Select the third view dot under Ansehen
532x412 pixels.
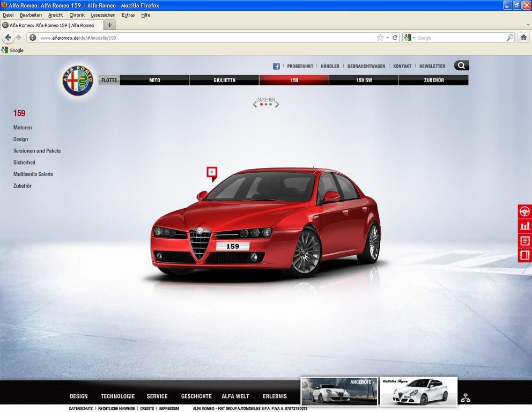point(270,105)
